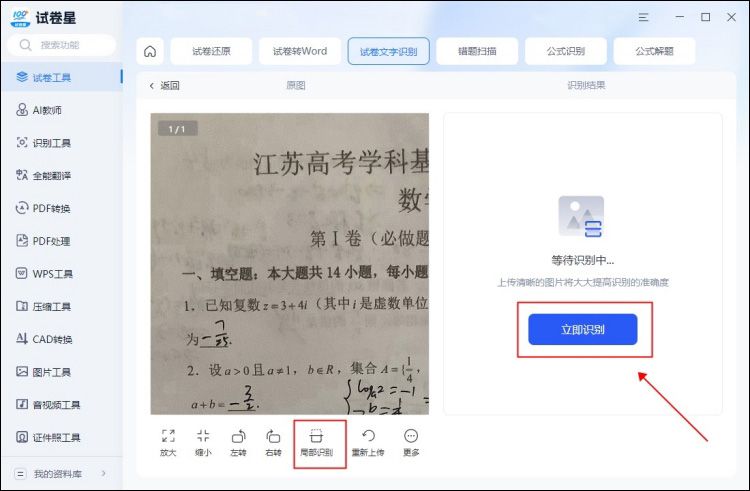Minimize the 试卷星 window
This screenshot has height=491, width=750.
click(679, 17)
